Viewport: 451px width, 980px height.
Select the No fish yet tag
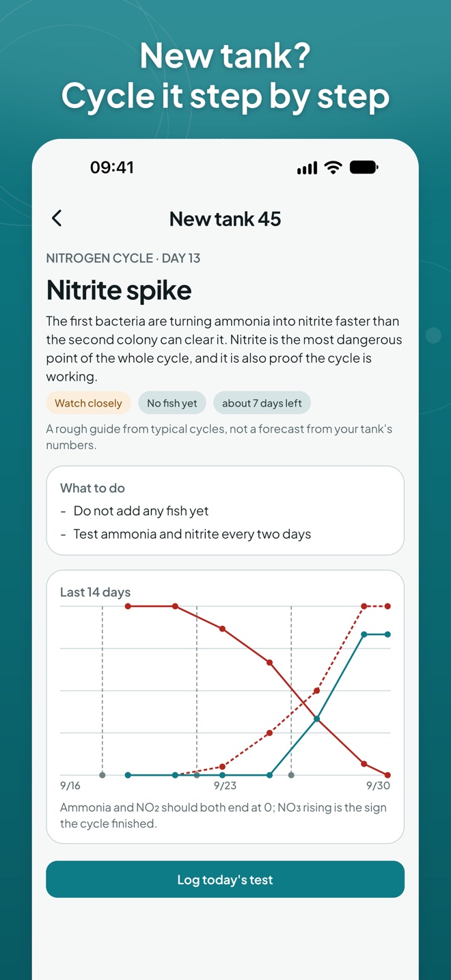[x=172, y=403]
